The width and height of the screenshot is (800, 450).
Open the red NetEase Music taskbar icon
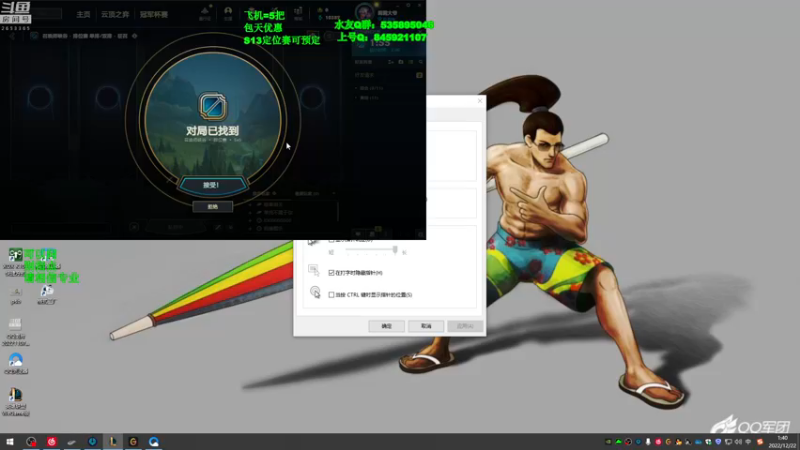[52, 441]
